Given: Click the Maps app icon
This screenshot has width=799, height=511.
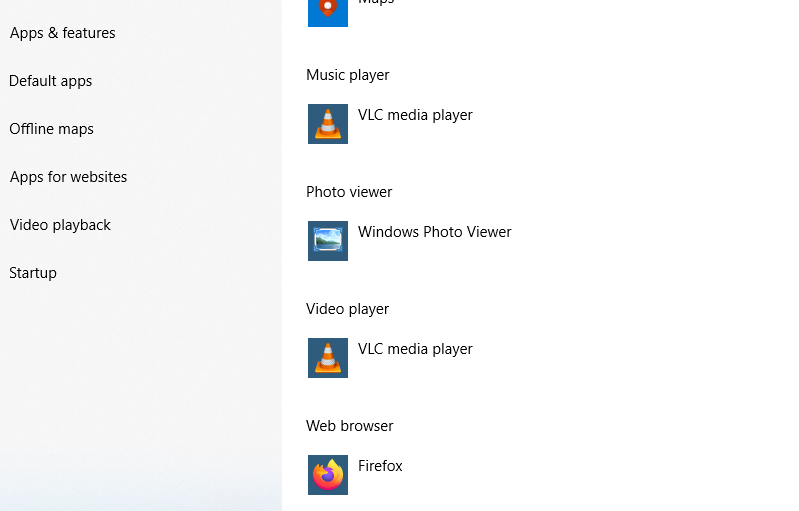Looking at the screenshot, I should click(328, 12).
